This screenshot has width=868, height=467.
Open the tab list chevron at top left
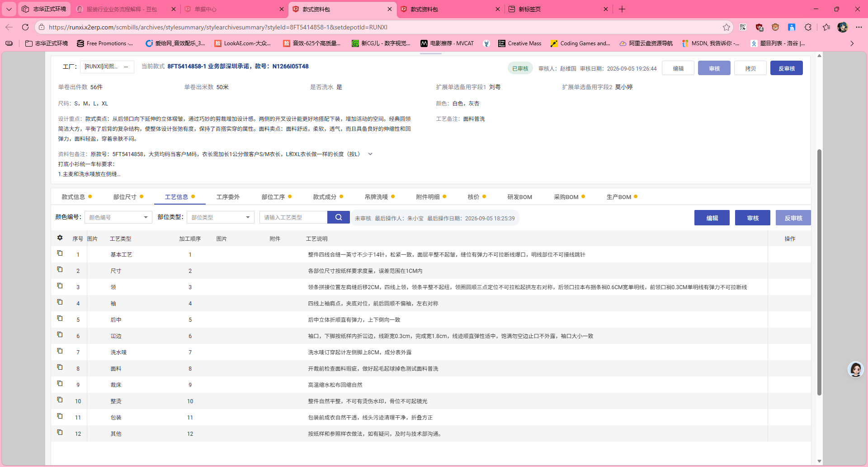pyautogui.click(x=9, y=9)
